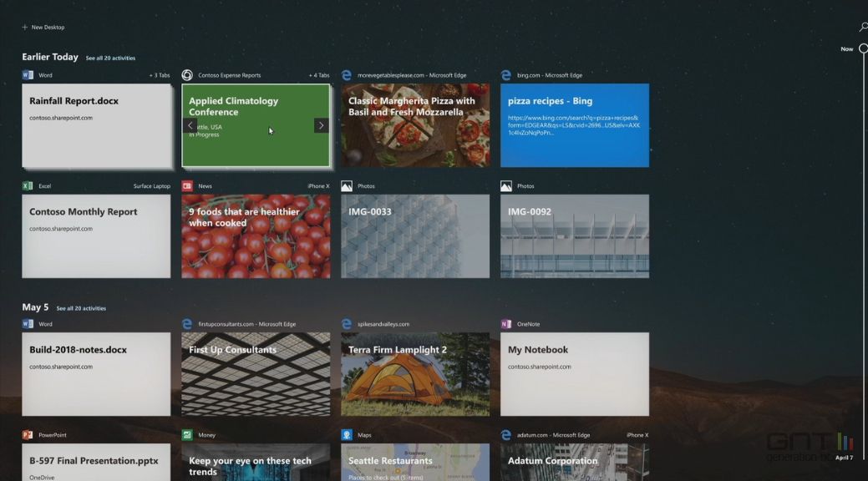
Task: Open the Contoso Monthly Report card
Action: pyautogui.click(x=96, y=236)
